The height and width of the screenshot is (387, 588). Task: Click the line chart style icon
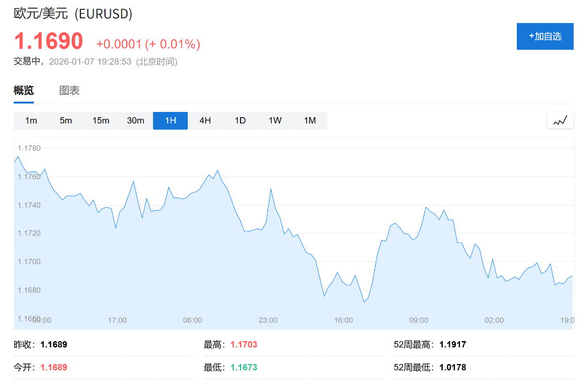560,120
